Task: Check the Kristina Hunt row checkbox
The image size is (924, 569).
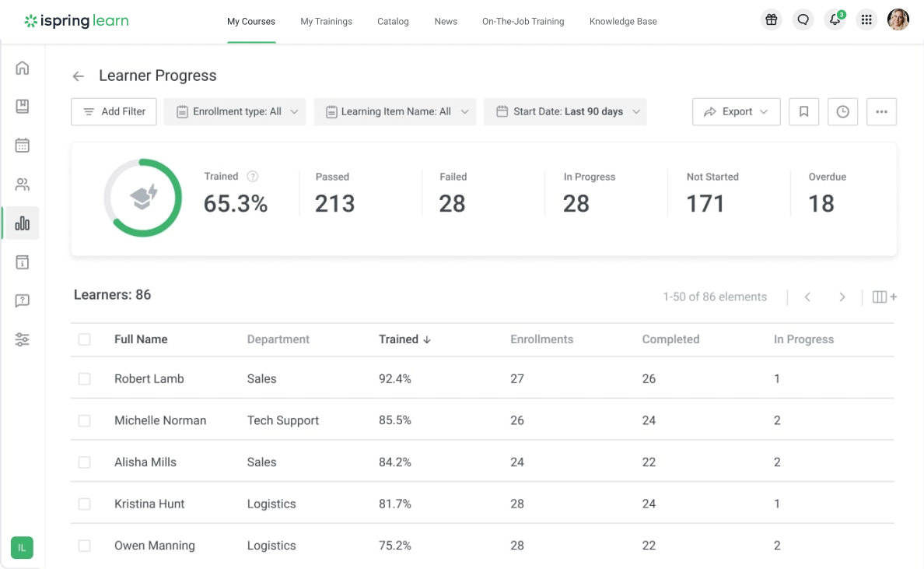Action: pos(84,504)
